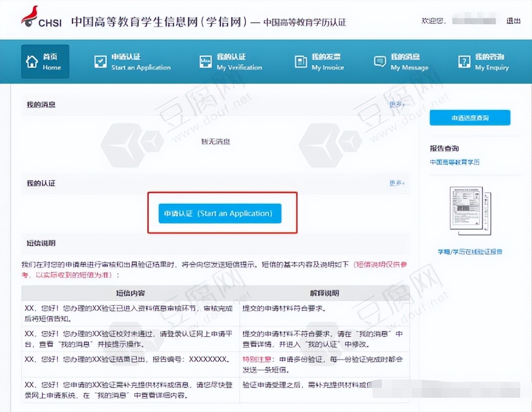Viewport: 532px width, 412px height.
Task: Expand more verifications via the 更多 link
Action: point(396,183)
